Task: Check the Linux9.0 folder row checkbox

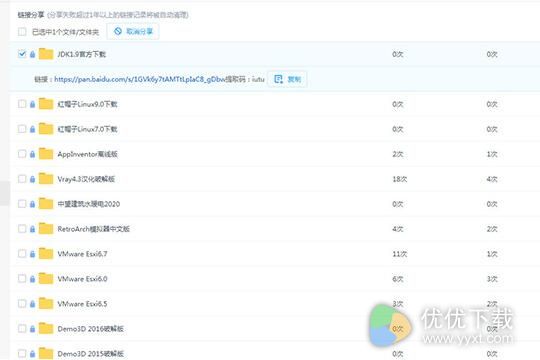Action: click(22, 104)
